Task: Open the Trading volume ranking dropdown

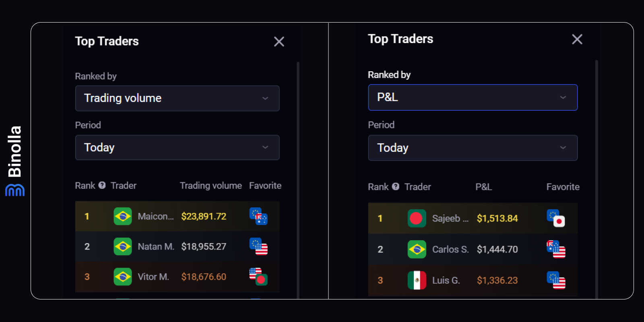Action: tap(177, 98)
